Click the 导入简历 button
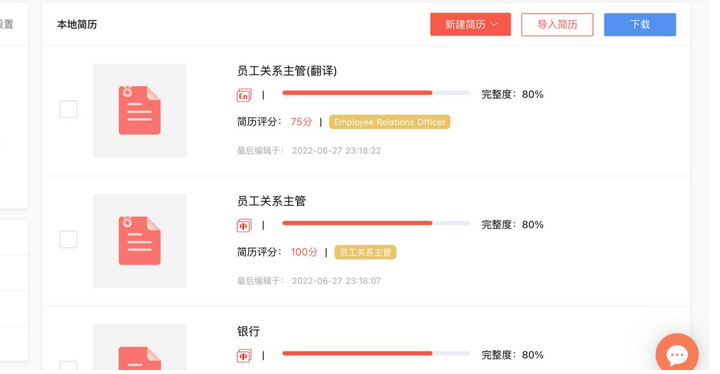 click(x=557, y=24)
